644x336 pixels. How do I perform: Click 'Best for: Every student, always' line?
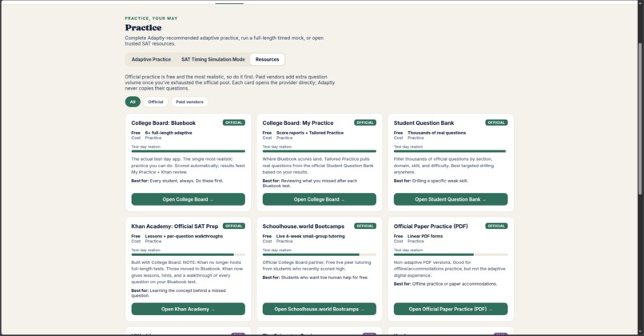click(x=177, y=181)
